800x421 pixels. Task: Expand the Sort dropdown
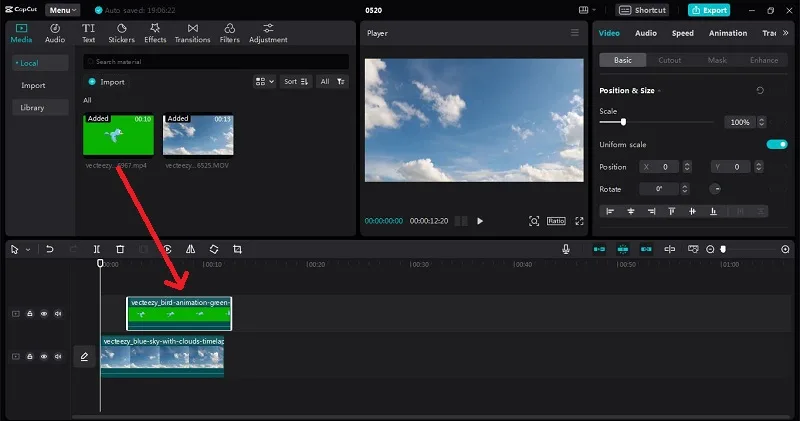pyautogui.click(x=296, y=82)
